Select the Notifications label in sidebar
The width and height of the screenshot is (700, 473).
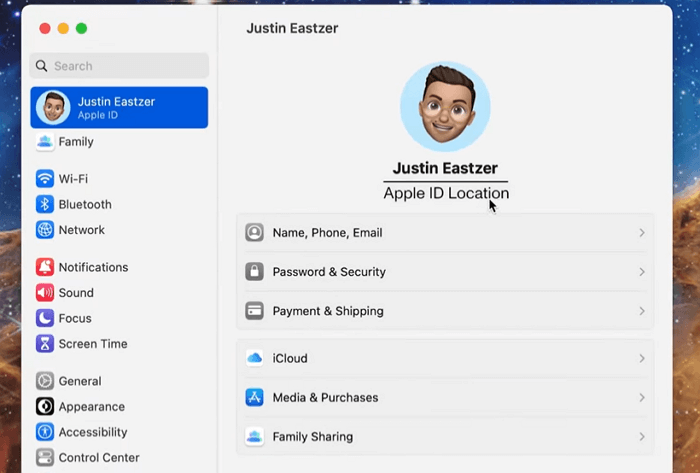click(93, 267)
